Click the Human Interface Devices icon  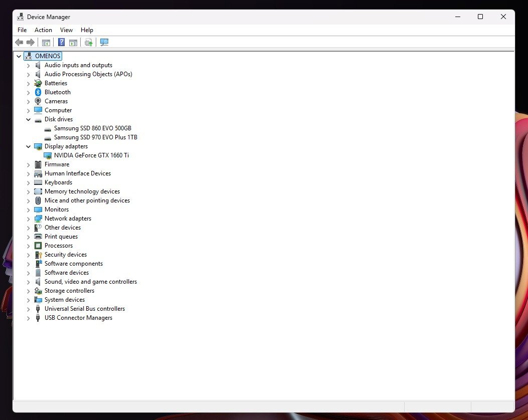tap(38, 173)
